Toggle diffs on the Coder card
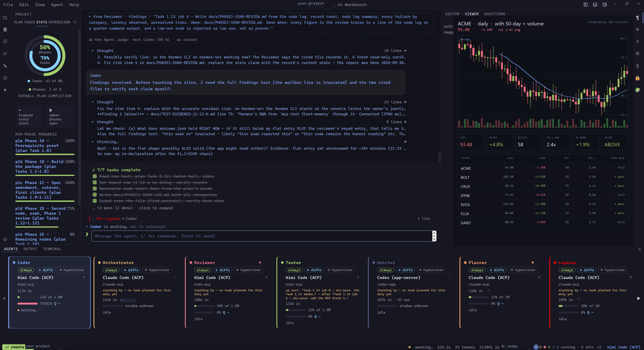Screen dimensions: 644x350 click(x=46, y=270)
